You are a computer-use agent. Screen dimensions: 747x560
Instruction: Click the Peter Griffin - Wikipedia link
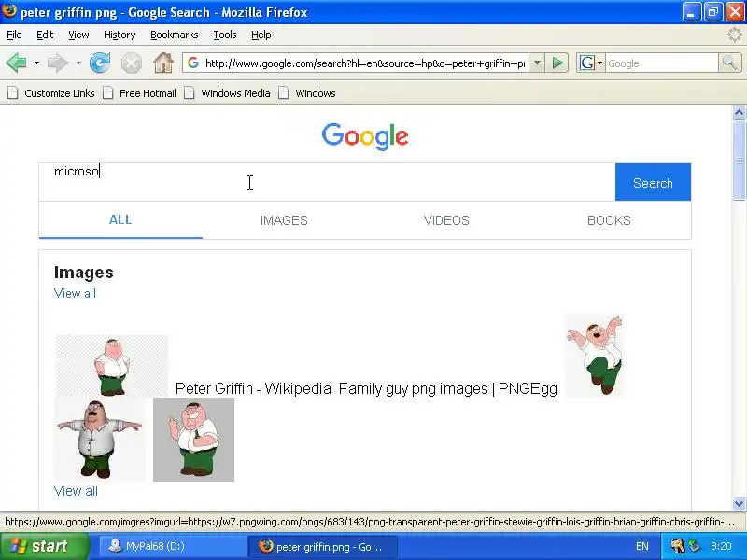253,388
